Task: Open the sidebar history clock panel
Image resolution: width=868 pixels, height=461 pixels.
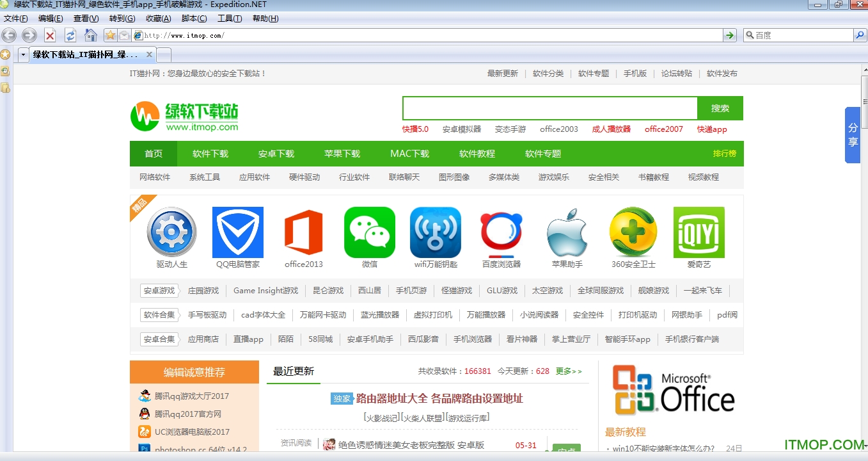Action: click(x=5, y=71)
